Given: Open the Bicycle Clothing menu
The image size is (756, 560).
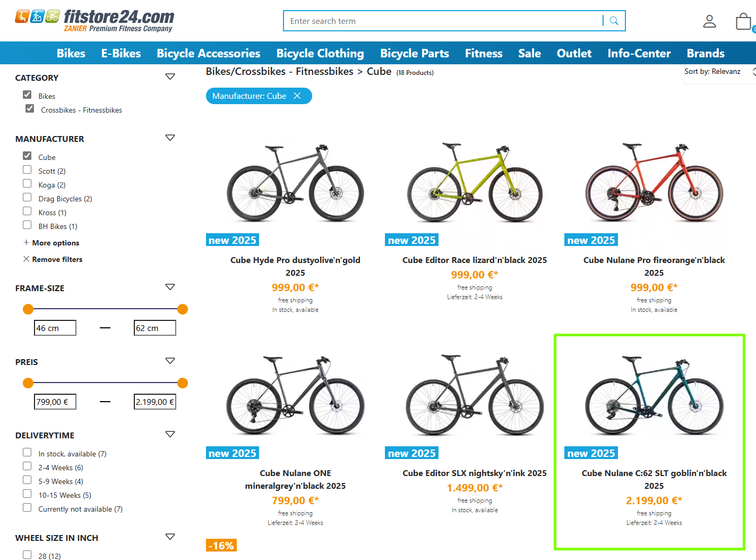Looking at the screenshot, I should (x=320, y=53).
